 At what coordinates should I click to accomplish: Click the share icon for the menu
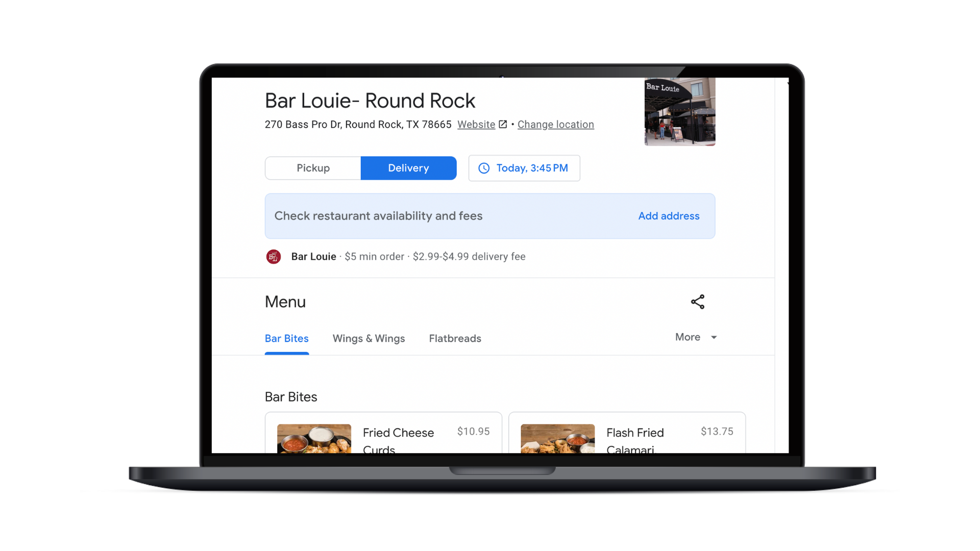(x=697, y=302)
